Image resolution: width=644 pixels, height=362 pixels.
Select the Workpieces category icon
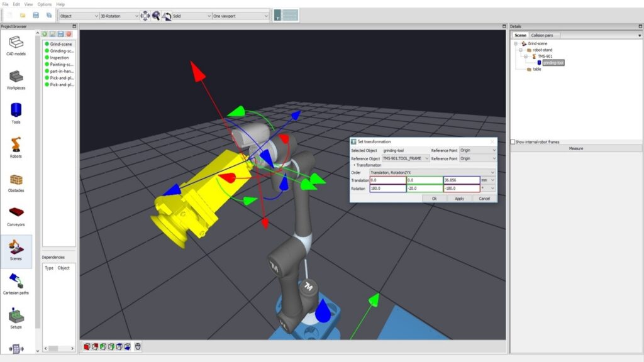(x=16, y=79)
